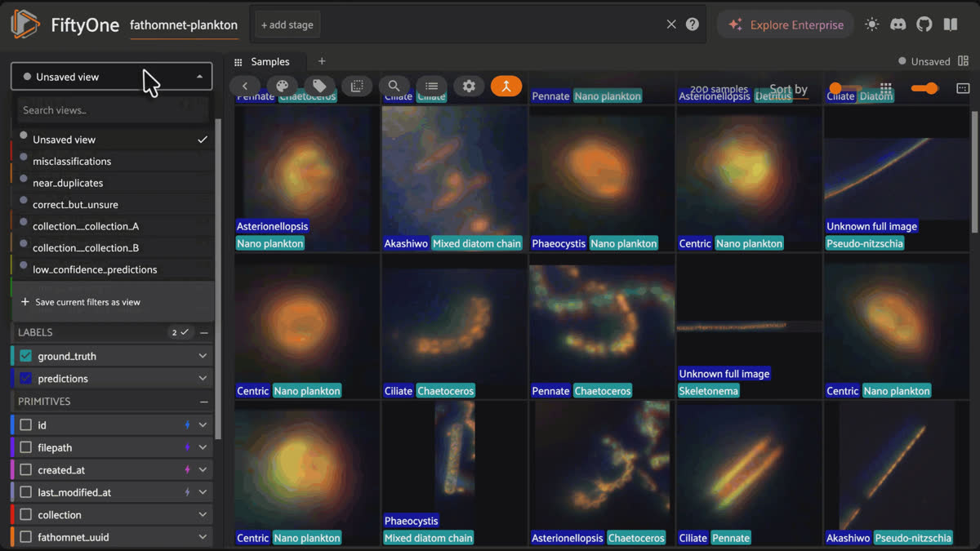980x551 pixels.
Task: Collapse the PRIMITIVES group
Action: (203, 402)
